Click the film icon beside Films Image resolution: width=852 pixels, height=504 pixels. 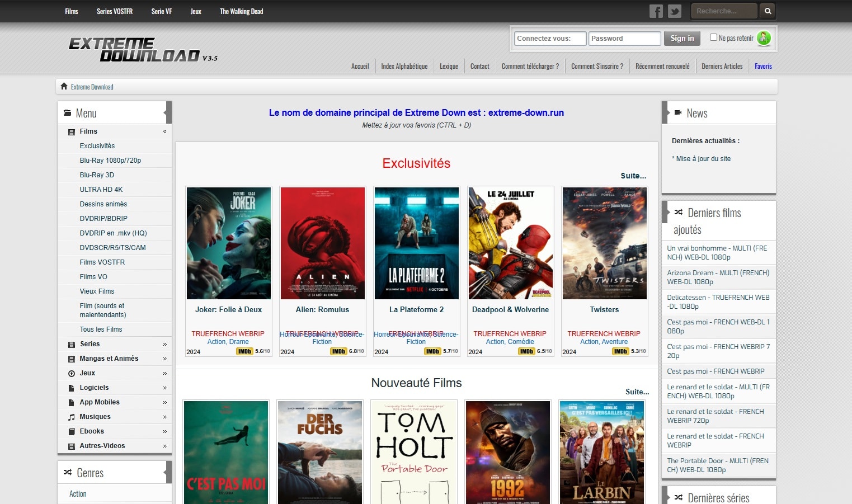[72, 132]
